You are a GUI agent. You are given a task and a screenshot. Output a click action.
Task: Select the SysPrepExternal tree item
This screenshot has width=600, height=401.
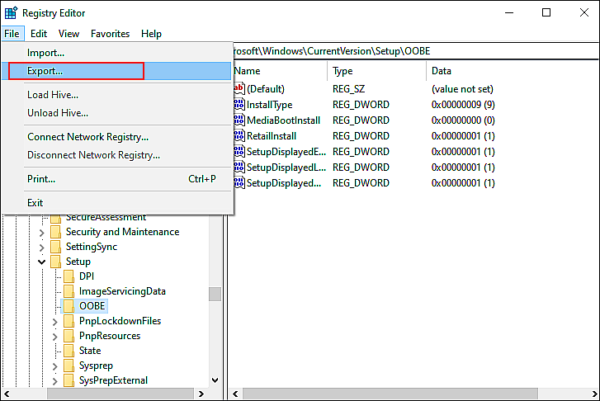(x=113, y=380)
